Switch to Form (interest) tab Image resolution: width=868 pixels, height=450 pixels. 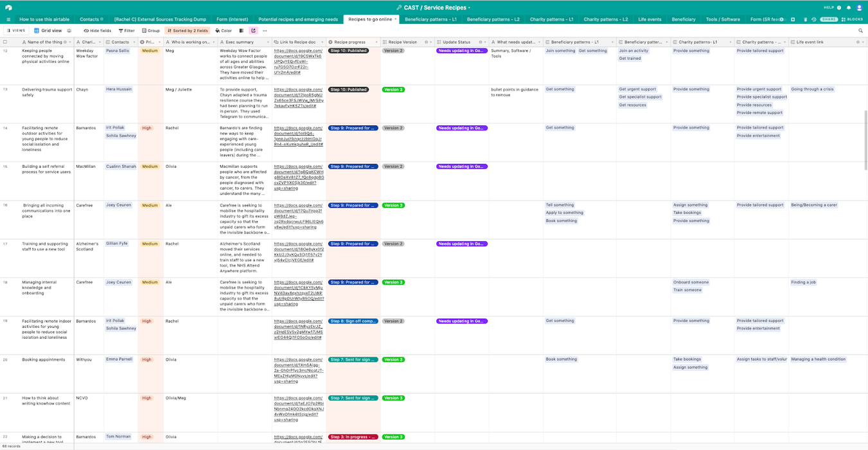point(232,19)
